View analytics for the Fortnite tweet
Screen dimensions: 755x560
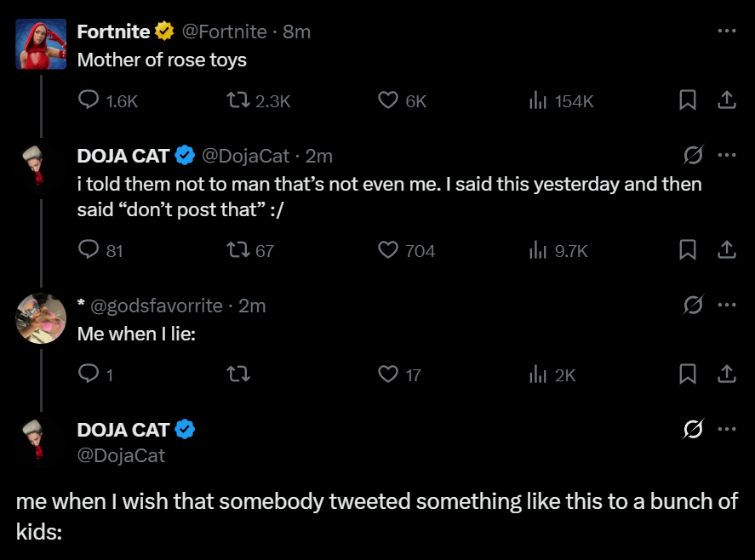pos(538,100)
